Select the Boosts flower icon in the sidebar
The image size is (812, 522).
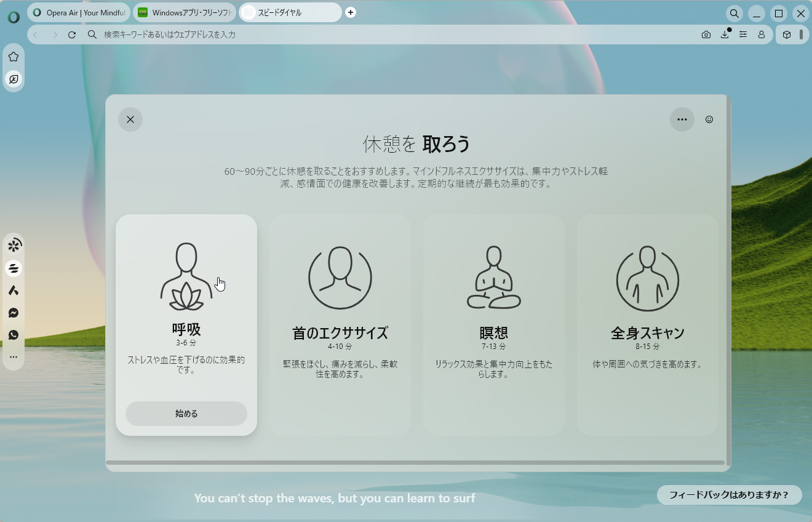(14, 244)
